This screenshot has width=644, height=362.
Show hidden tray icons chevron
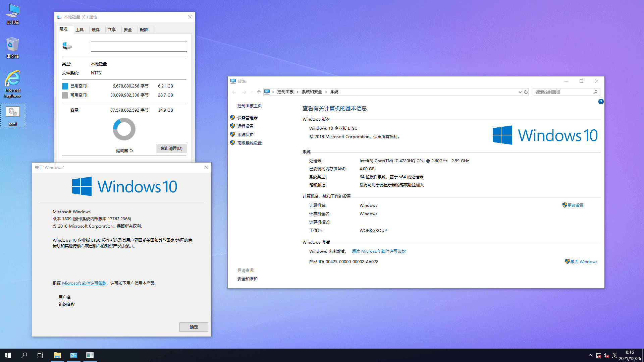(x=590, y=355)
